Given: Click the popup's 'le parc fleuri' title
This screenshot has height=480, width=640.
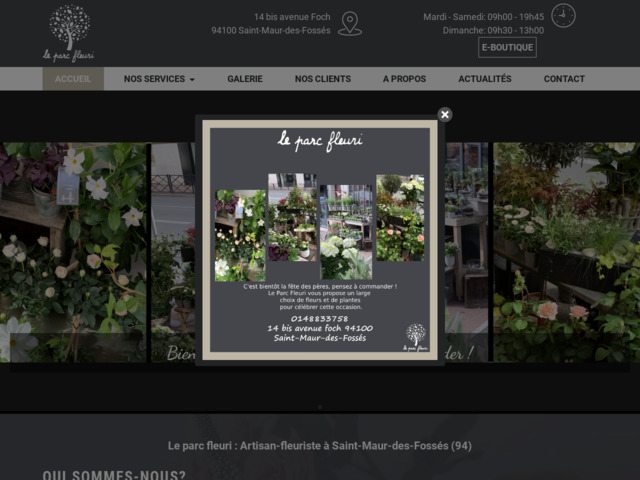Looking at the screenshot, I should pyautogui.click(x=320, y=141).
